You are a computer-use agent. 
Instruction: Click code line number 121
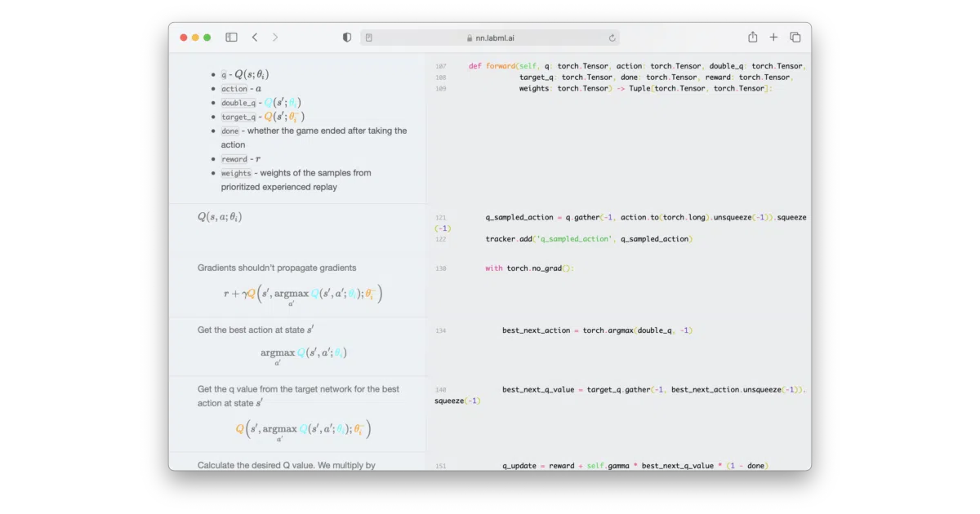click(441, 218)
